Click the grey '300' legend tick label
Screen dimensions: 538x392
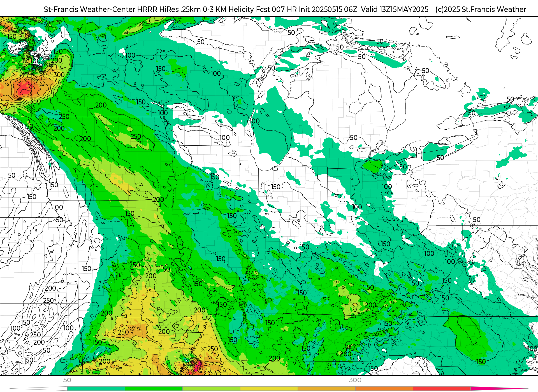click(x=355, y=380)
